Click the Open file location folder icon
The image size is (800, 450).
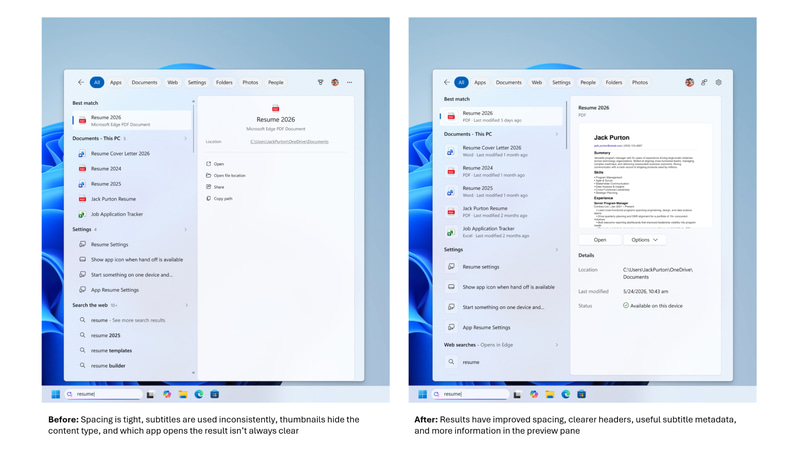pos(208,175)
